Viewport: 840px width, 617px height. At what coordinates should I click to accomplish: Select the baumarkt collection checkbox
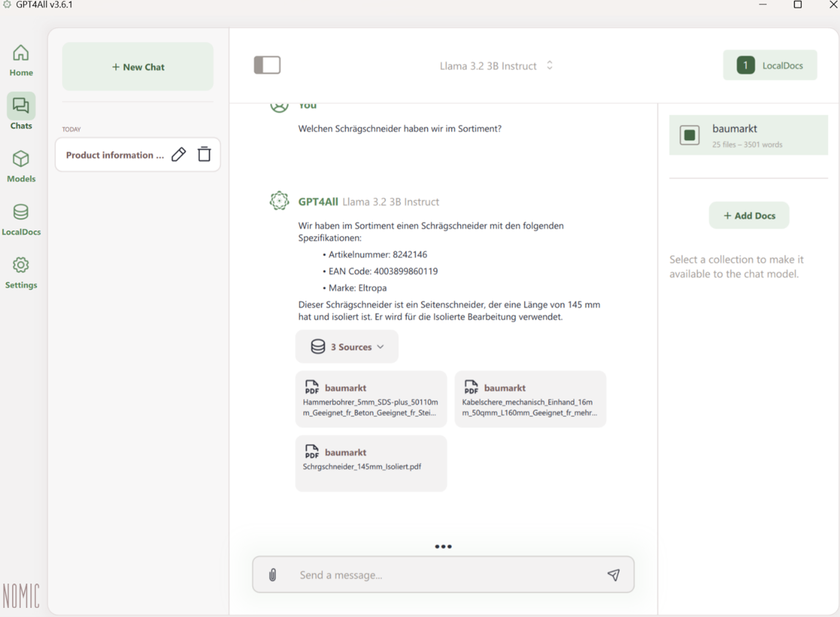click(x=689, y=135)
